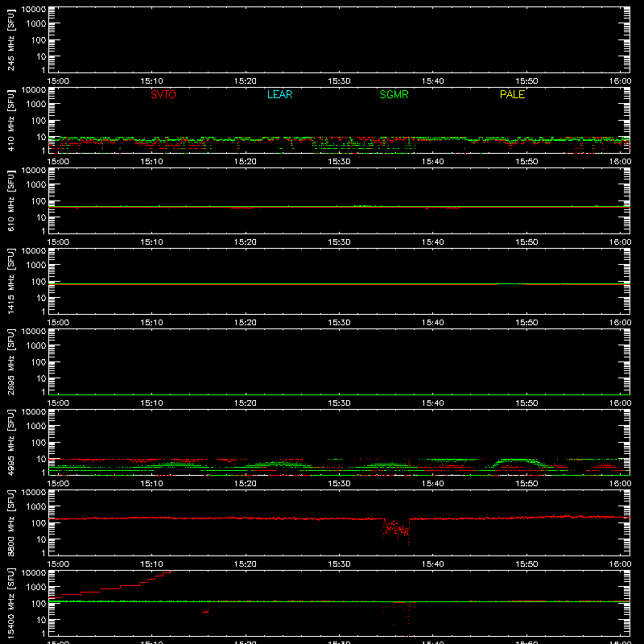Click the yellow PALE station label
The width and height of the screenshot is (644, 644).
pyautogui.click(x=512, y=94)
